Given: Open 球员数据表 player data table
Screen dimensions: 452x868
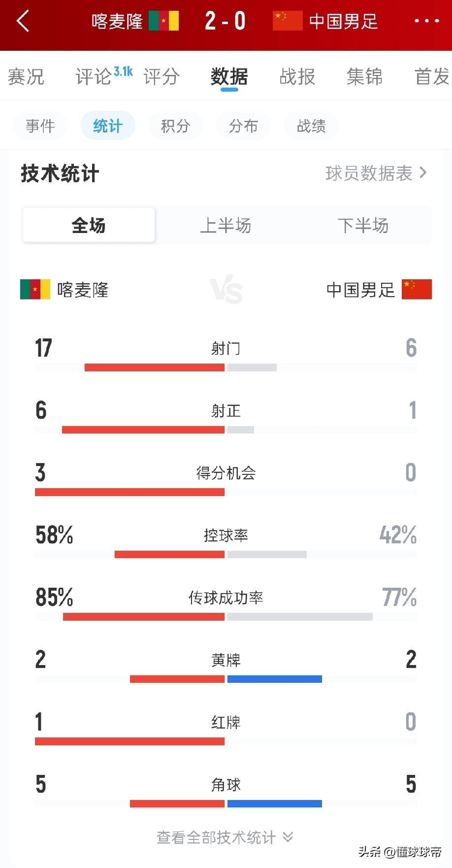Looking at the screenshot, I should [376, 173].
